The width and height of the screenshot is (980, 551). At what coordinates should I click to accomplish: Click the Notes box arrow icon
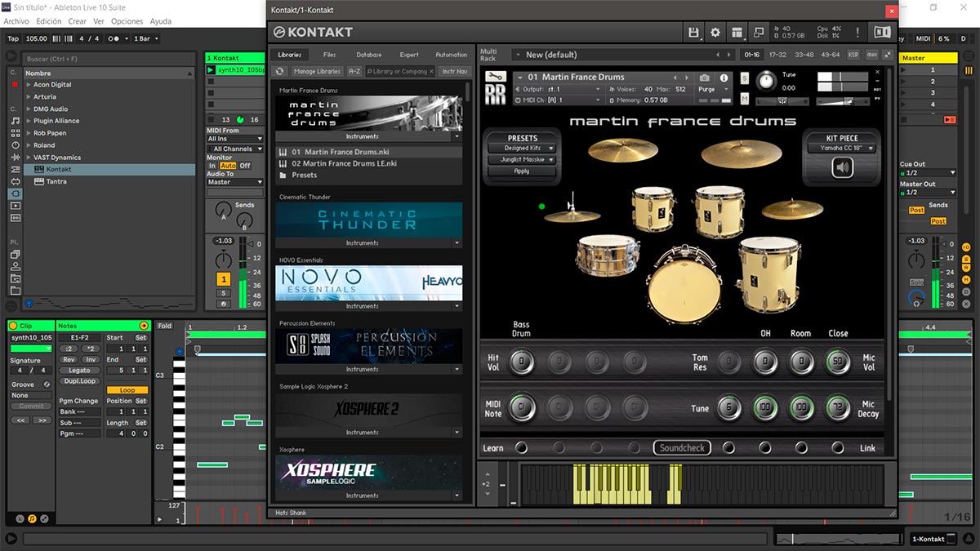pyautogui.click(x=144, y=326)
